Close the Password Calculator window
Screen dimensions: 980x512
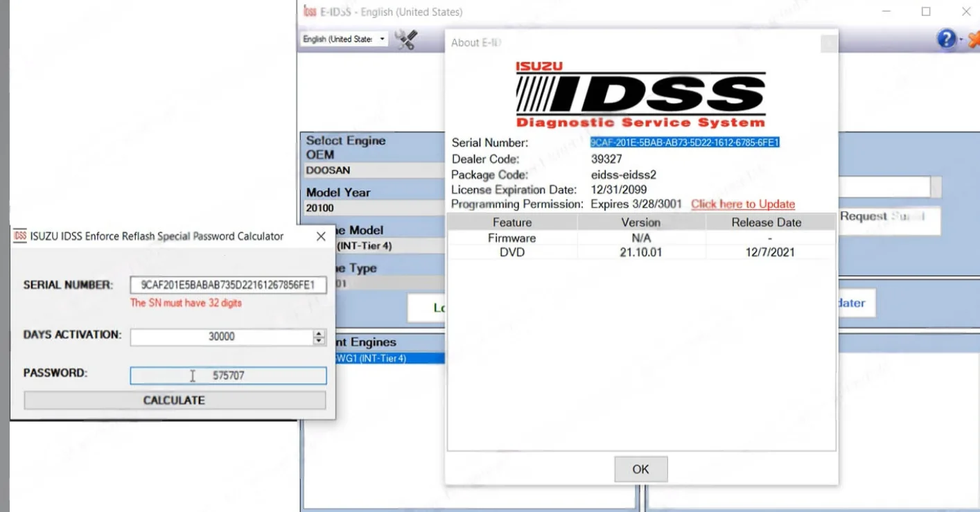(321, 236)
